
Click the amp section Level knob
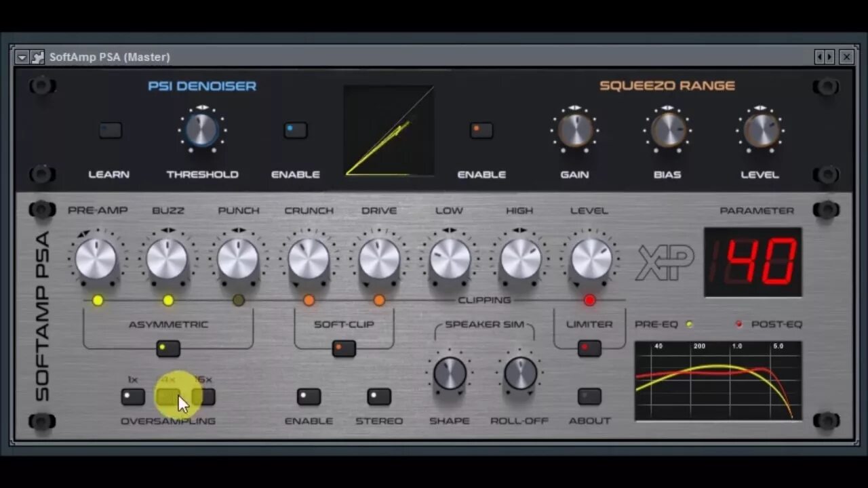pyautogui.click(x=591, y=259)
